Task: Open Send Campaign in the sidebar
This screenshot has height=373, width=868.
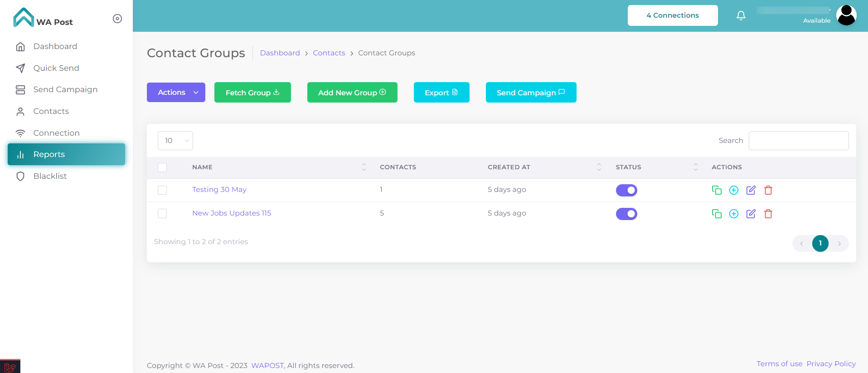Action: tap(65, 89)
